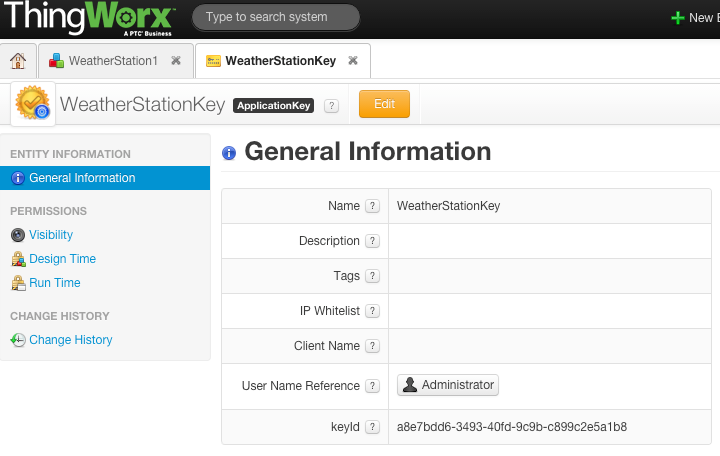Click the Client Name field label

point(327,346)
